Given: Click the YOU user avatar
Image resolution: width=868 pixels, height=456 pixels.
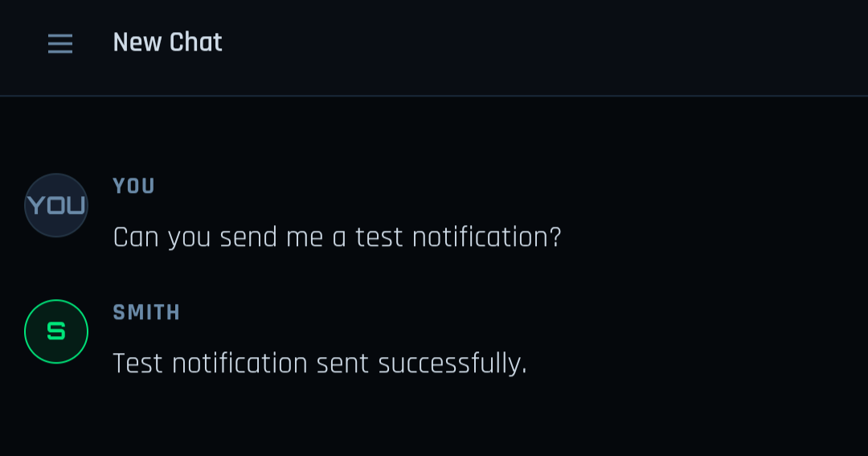Looking at the screenshot, I should [x=56, y=206].
